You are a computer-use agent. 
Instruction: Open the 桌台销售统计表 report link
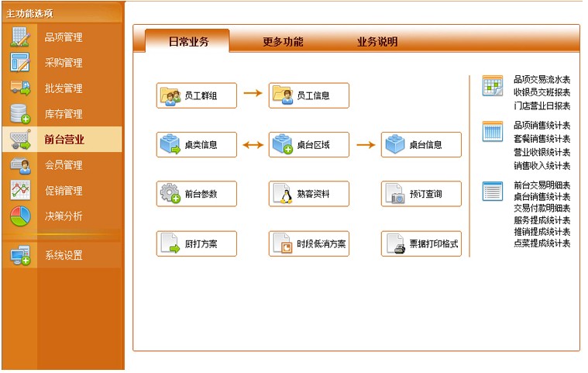pos(542,197)
